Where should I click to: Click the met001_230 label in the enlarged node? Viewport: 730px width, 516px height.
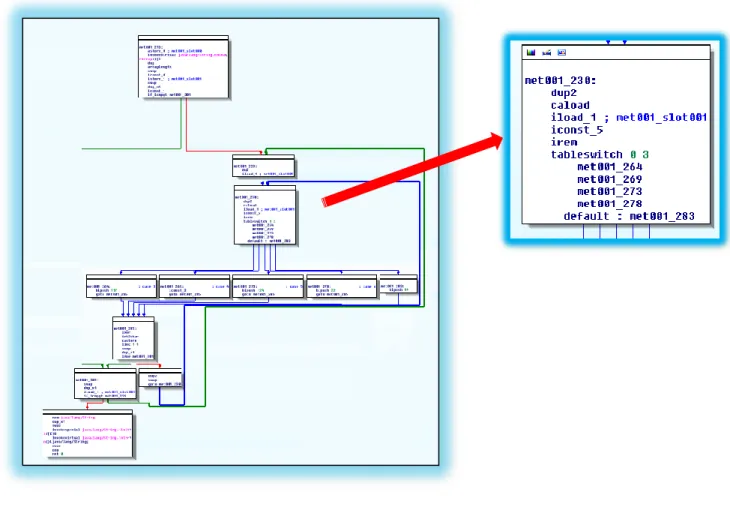pyautogui.click(x=560, y=81)
